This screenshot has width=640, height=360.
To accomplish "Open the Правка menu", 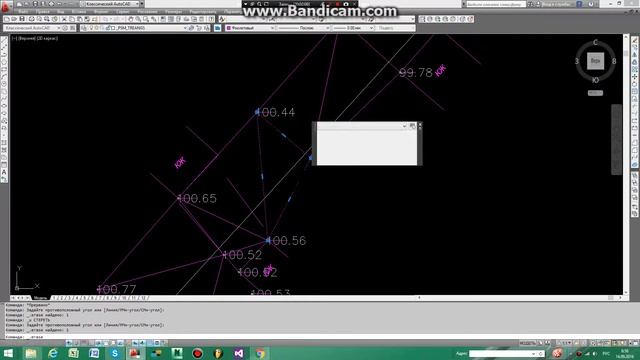I will (42, 12).
